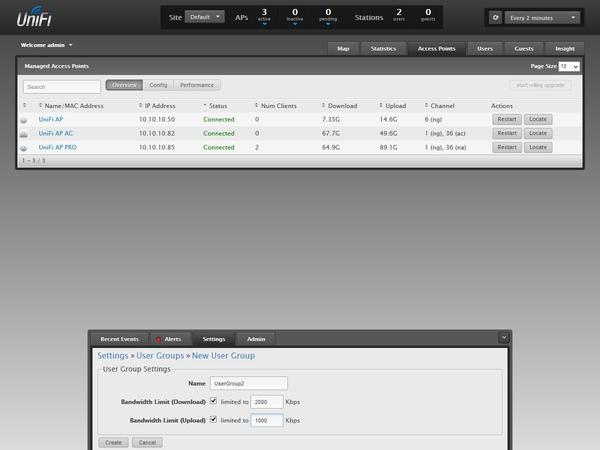The width and height of the screenshot is (600, 450).
Task: Click the start rolling upgrade button
Action: (x=540, y=85)
